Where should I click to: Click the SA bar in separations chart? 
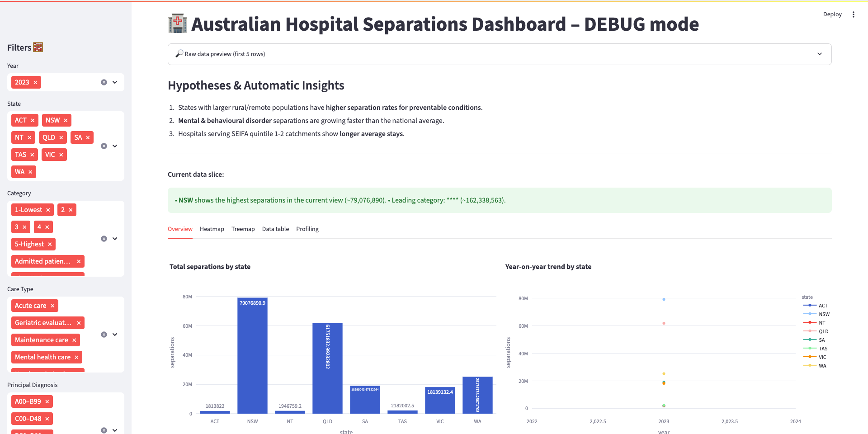(365, 400)
